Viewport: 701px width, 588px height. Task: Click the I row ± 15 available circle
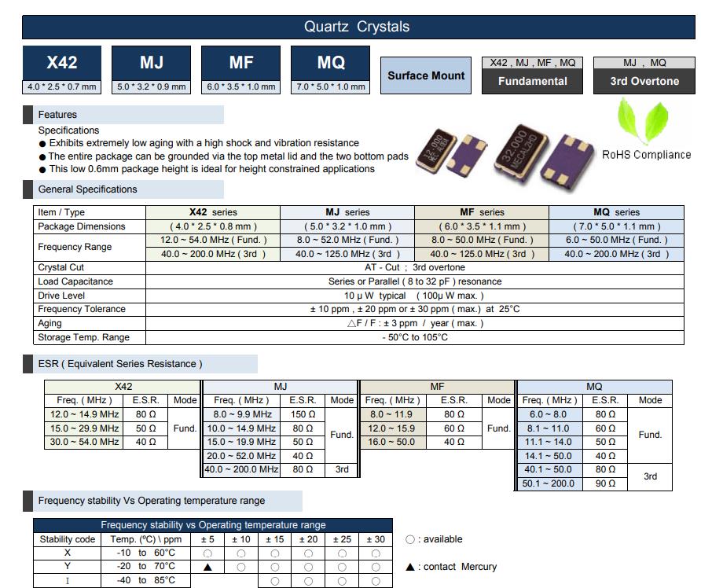[274, 581]
